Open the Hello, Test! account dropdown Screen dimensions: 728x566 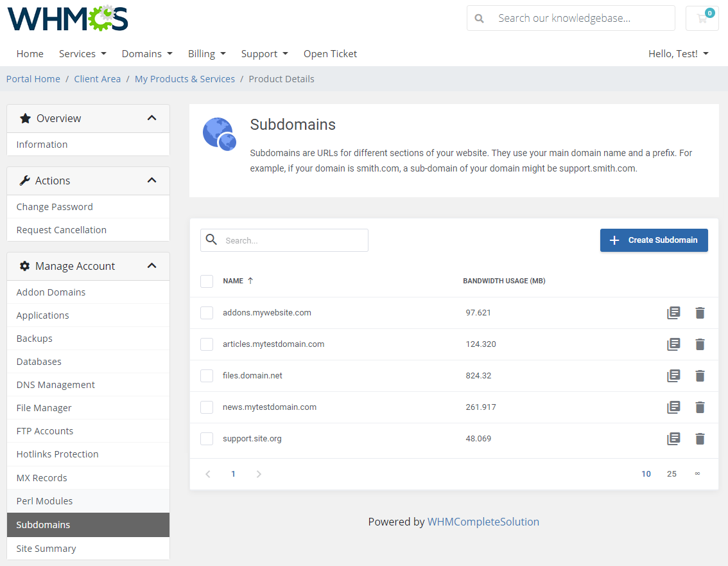[678, 54]
